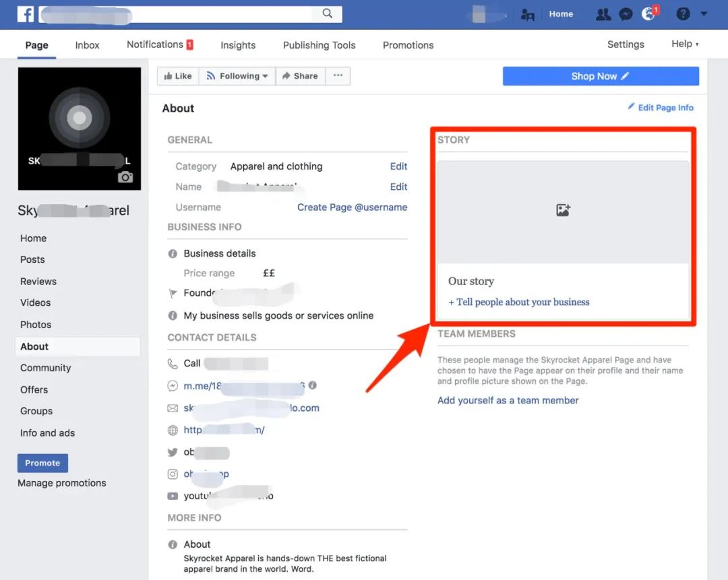Open Messenger icon in top bar

pyautogui.click(x=626, y=14)
